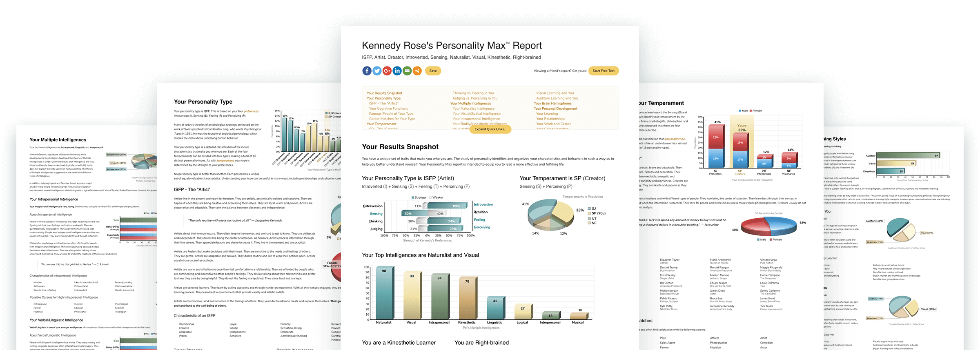Click heading 'You are Right-brained'
Viewport: 980px width, 350px height.
(x=481, y=343)
